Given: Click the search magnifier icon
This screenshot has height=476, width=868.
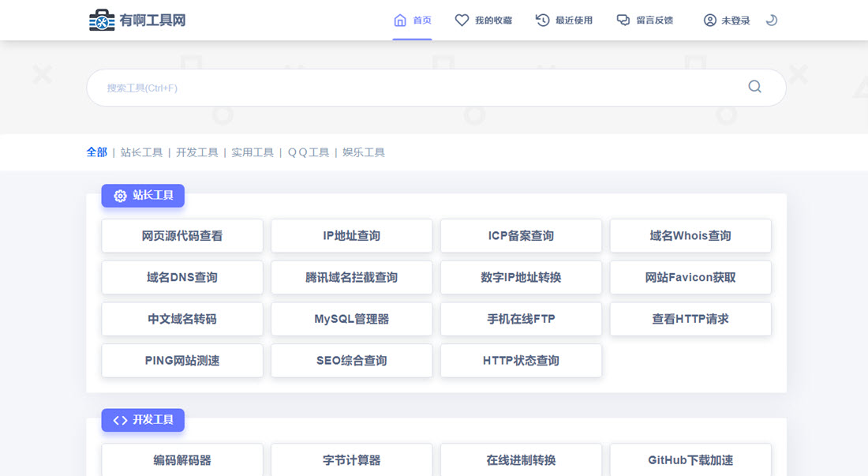Looking at the screenshot, I should pyautogui.click(x=754, y=87).
